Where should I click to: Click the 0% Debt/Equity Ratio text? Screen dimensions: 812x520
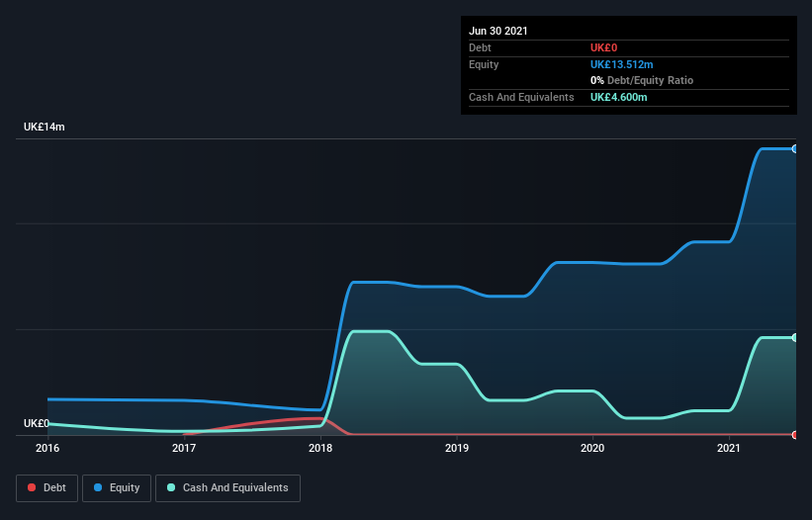(642, 80)
